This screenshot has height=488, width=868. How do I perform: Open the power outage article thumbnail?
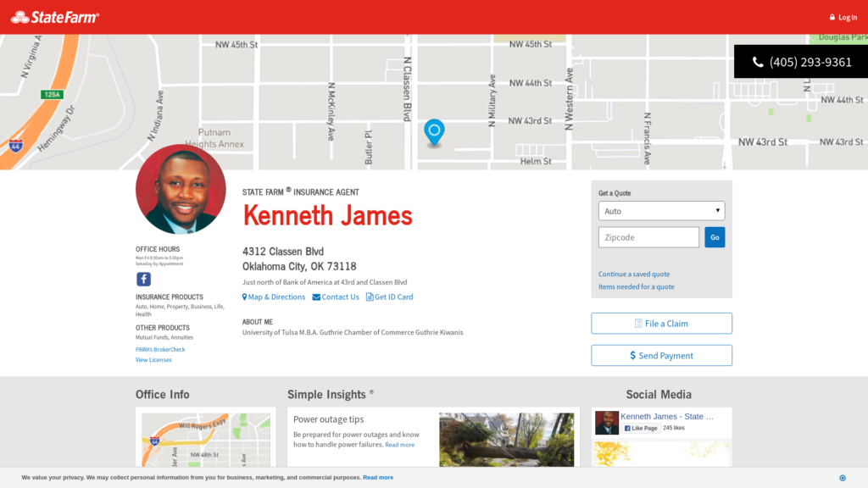[506, 439]
